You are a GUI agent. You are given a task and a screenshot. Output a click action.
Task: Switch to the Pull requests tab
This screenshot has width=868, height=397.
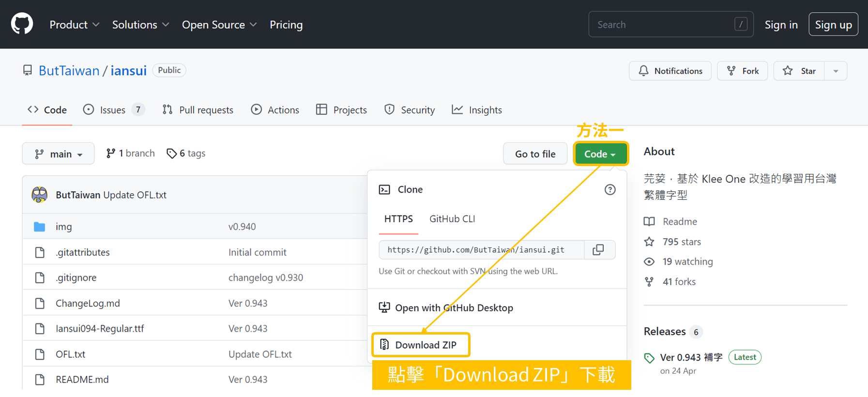coord(198,110)
